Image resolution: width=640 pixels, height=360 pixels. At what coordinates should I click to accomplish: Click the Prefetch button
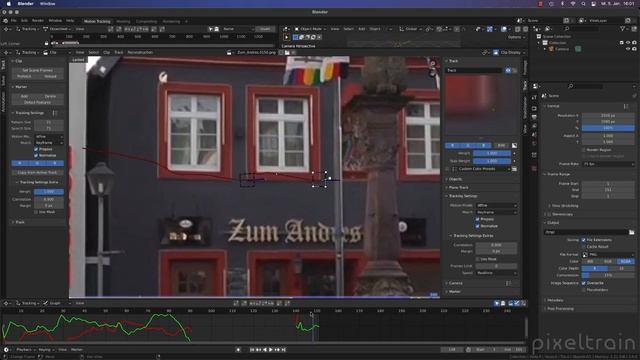[24, 76]
